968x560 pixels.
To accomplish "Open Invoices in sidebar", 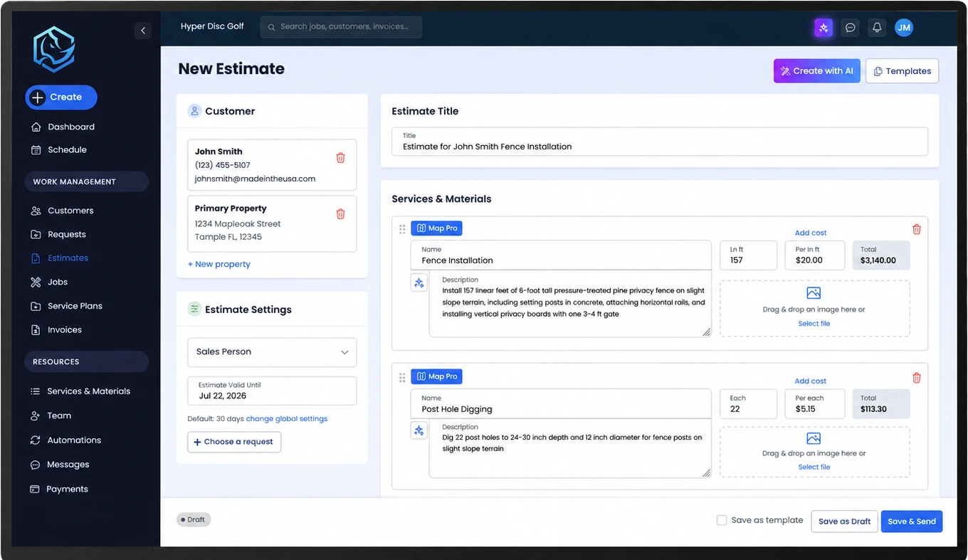I will tap(65, 329).
